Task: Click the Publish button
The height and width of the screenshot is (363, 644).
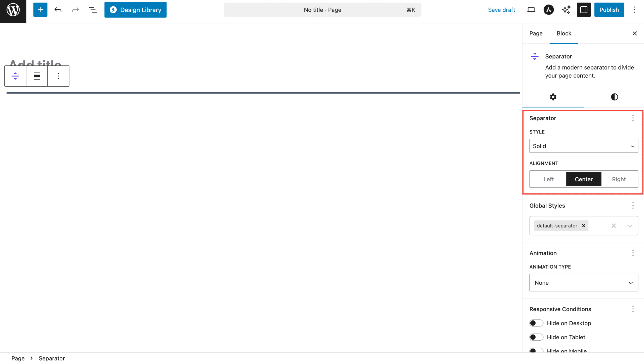Action: 609,10
